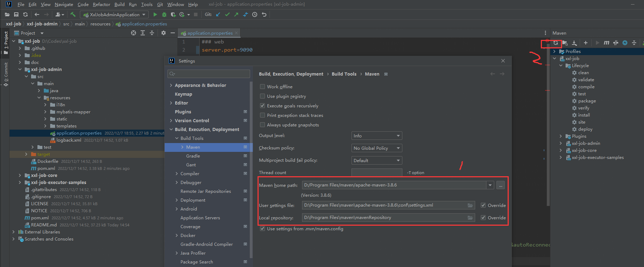Click the Save All toolbar icon
This screenshot has width=644, height=267.
point(16,14)
